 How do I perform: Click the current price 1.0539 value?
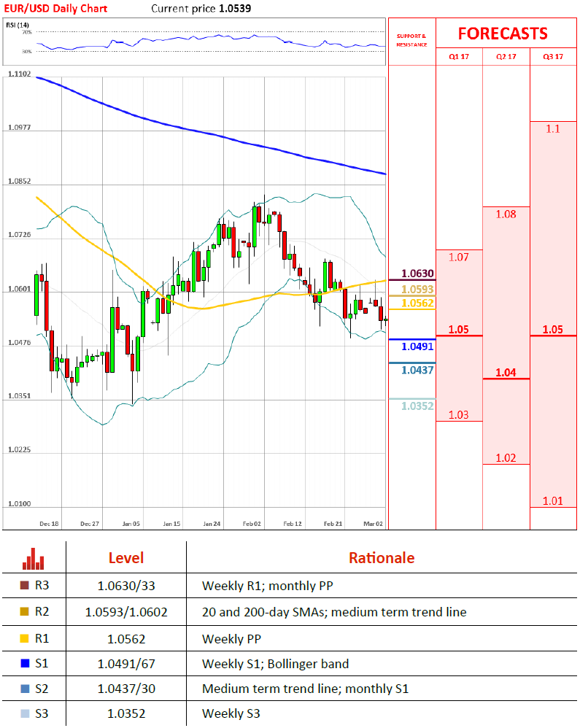point(235,8)
